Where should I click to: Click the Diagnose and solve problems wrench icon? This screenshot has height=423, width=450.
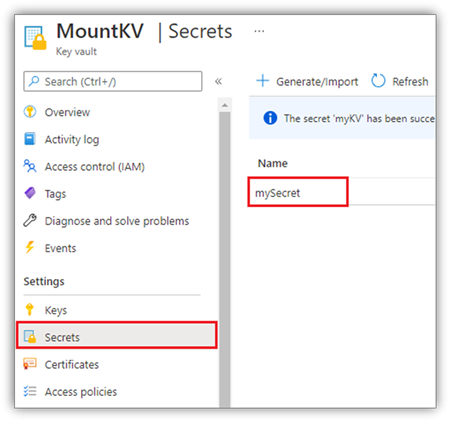pyautogui.click(x=30, y=220)
